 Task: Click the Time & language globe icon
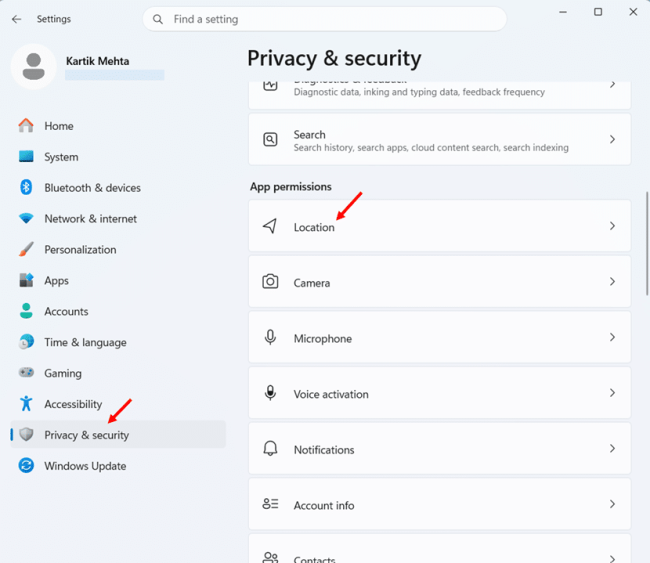coord(26,342)
